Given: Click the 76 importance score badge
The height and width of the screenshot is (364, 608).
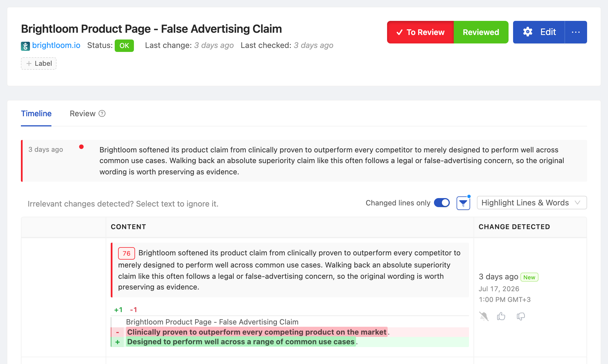Looking at the screenshot, I should [127, 253].
